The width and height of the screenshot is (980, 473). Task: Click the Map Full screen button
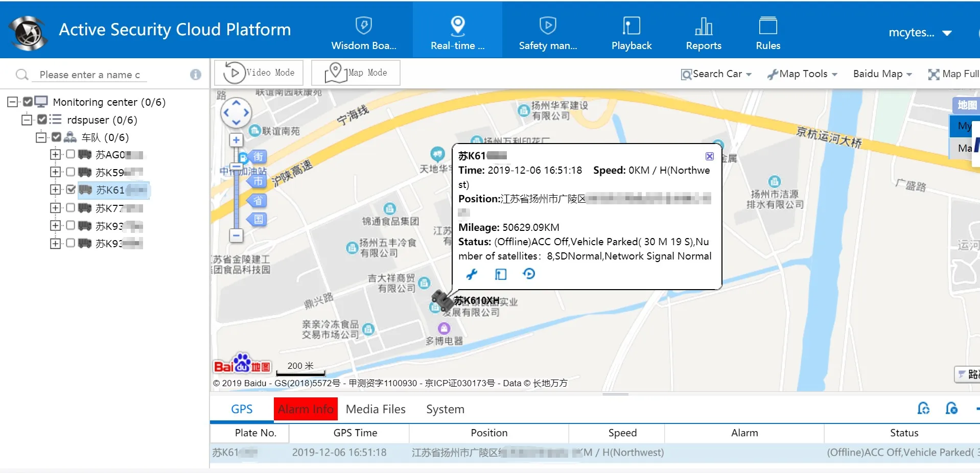pos(953,74)
